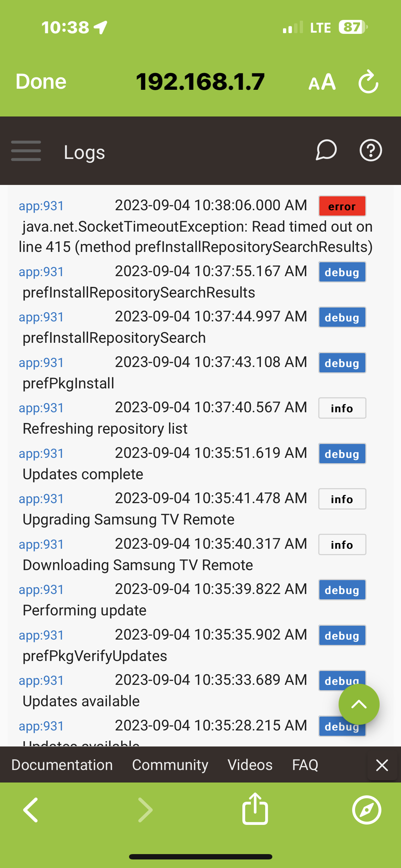Viewport: 401px width, 868px height.
Task: Open the chat bubble icon
Action: click(326, 150)
